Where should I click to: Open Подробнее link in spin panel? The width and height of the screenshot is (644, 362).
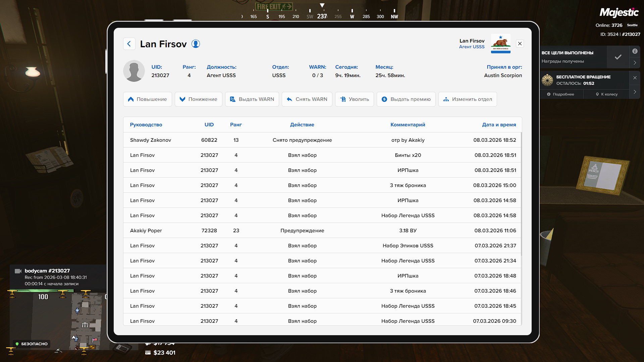[560, 94]
